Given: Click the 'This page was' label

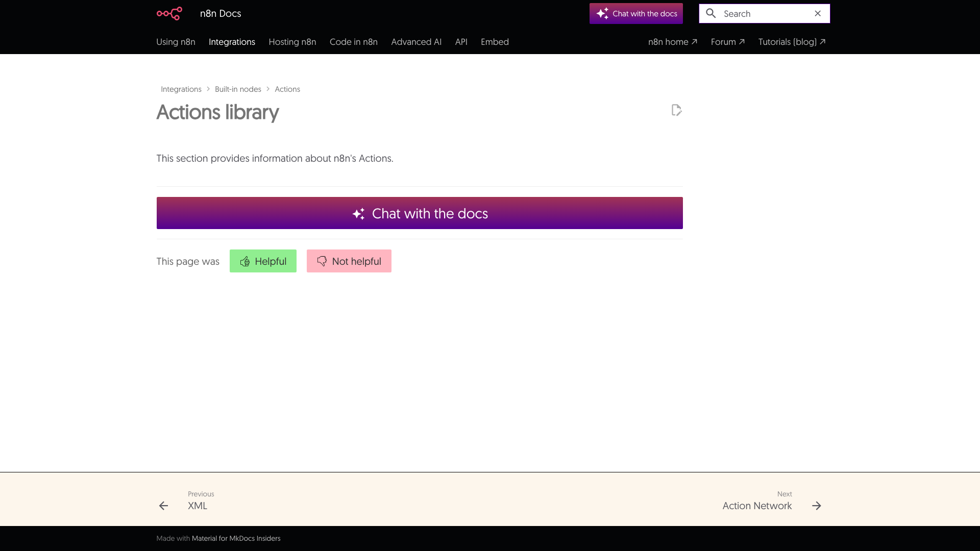Looking at the screenshot, I should pyautogui.click(x=188, y=261).
